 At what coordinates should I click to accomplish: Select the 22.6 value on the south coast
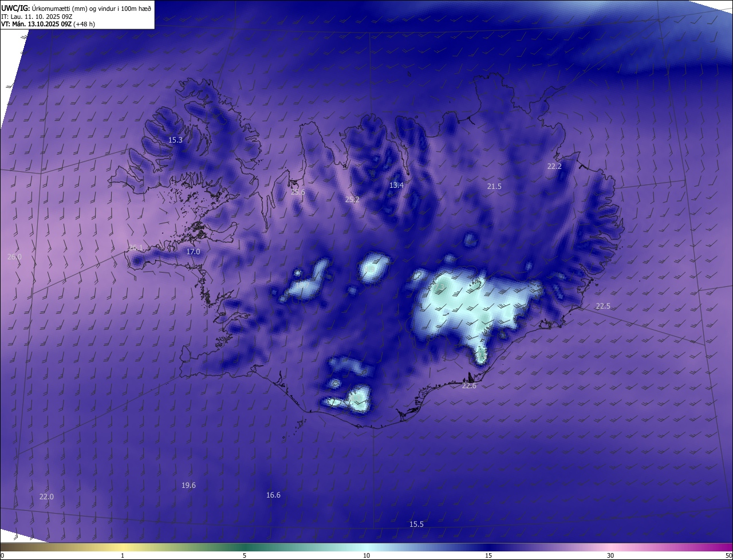469,386
